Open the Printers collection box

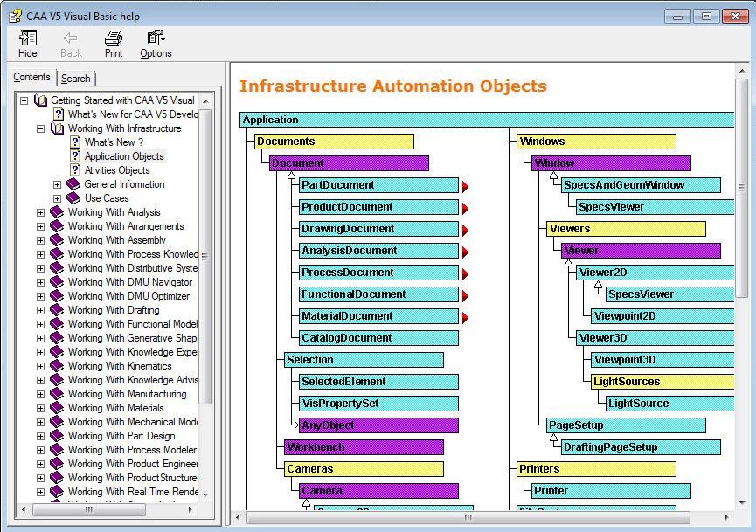coord(596,469)
